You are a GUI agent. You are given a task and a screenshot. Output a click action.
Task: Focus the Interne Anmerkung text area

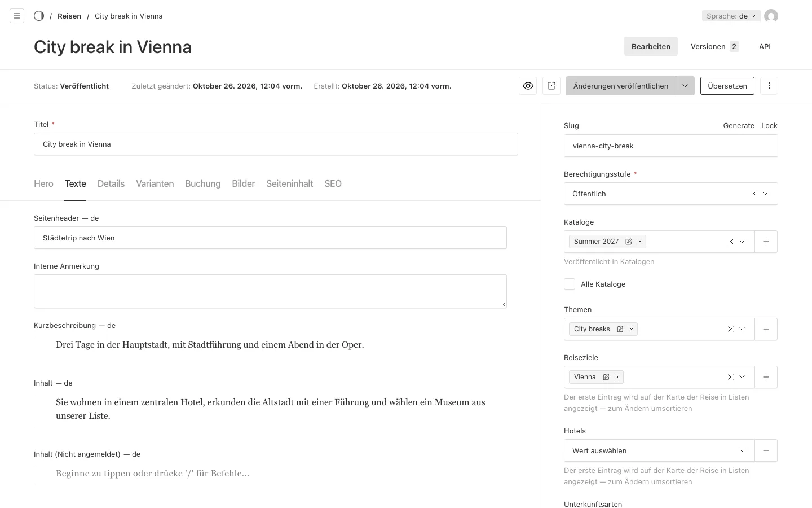[270, 291]
